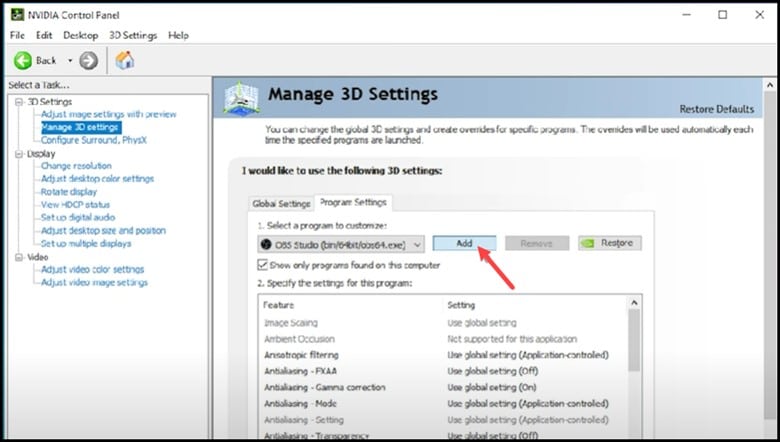Select Configure Surround, PhysX task
The width and height of the screenshot is (780, 442).
coord(94,140)
